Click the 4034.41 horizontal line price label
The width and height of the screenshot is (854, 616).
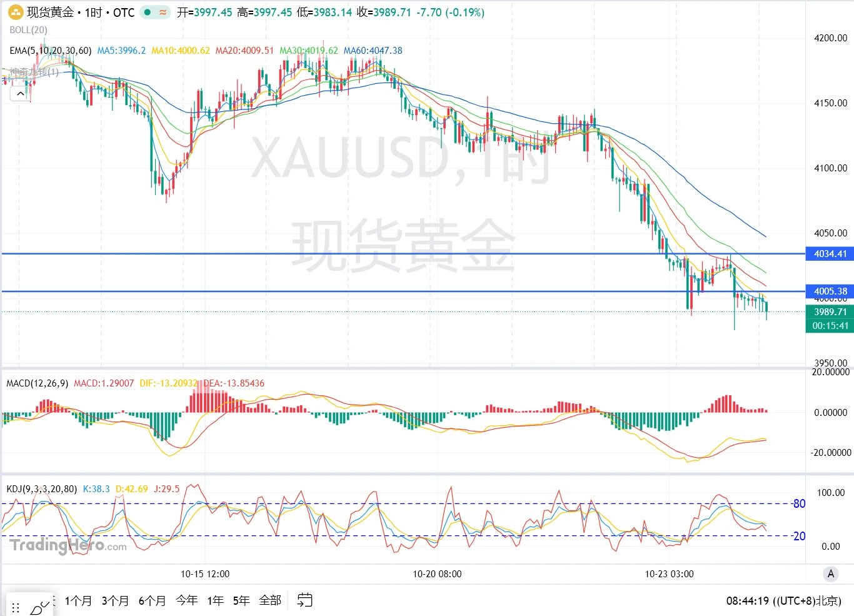830,254
